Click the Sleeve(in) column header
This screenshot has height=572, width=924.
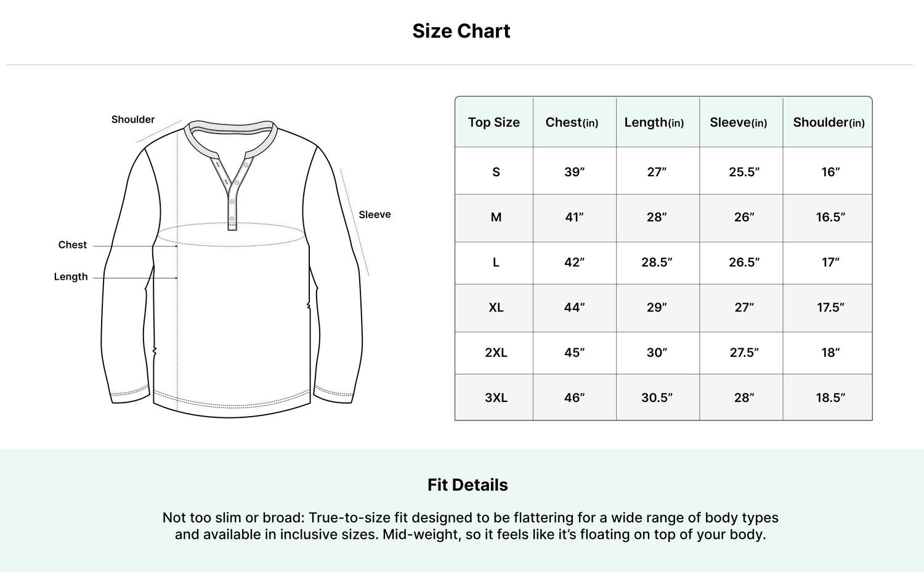pyautogui.click(x=739, y=122)
